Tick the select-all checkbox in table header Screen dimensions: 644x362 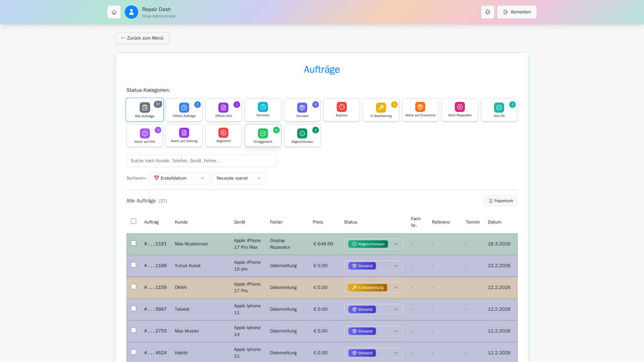133,221
